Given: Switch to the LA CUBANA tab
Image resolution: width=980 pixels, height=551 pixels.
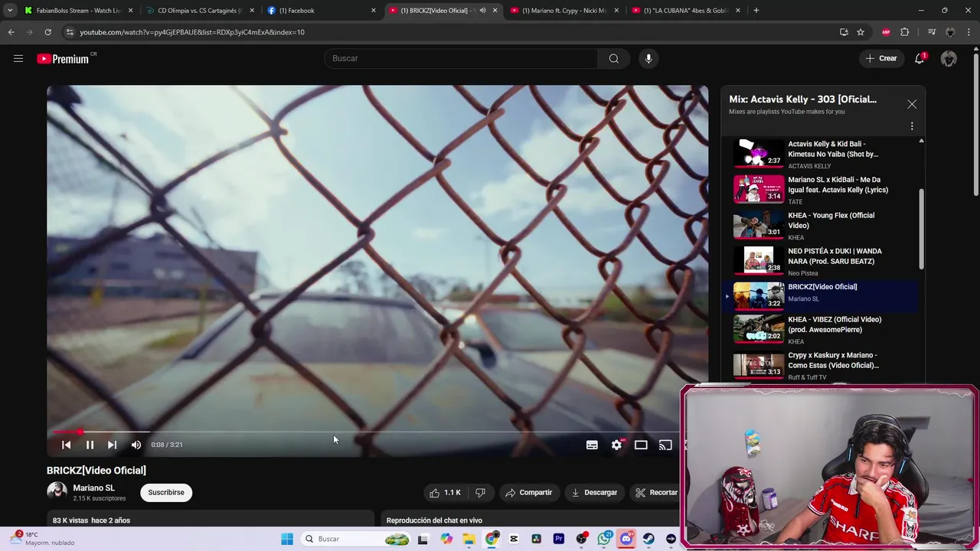Looking at the screenshot, I should point(685,11).
